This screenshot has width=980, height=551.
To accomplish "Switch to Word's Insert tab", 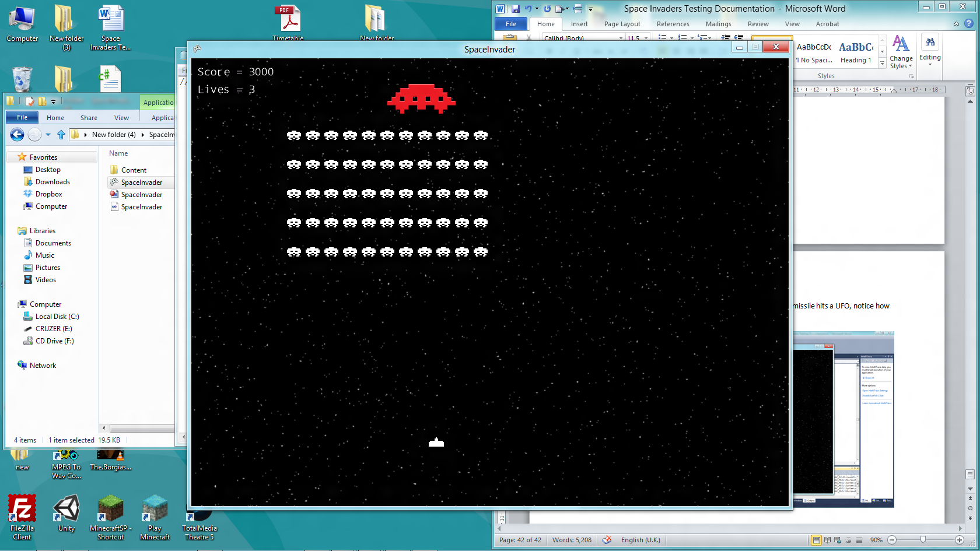I will (579, 24).
